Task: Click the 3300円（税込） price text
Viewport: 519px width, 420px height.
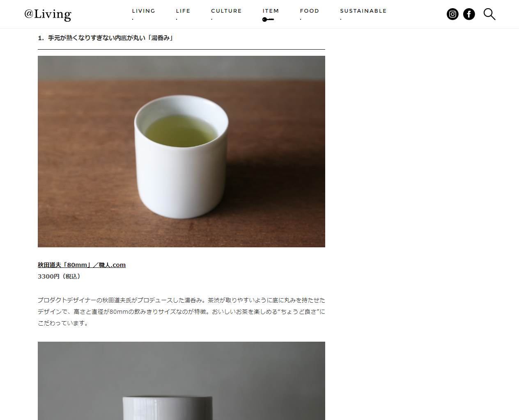Action: (60, 276)
